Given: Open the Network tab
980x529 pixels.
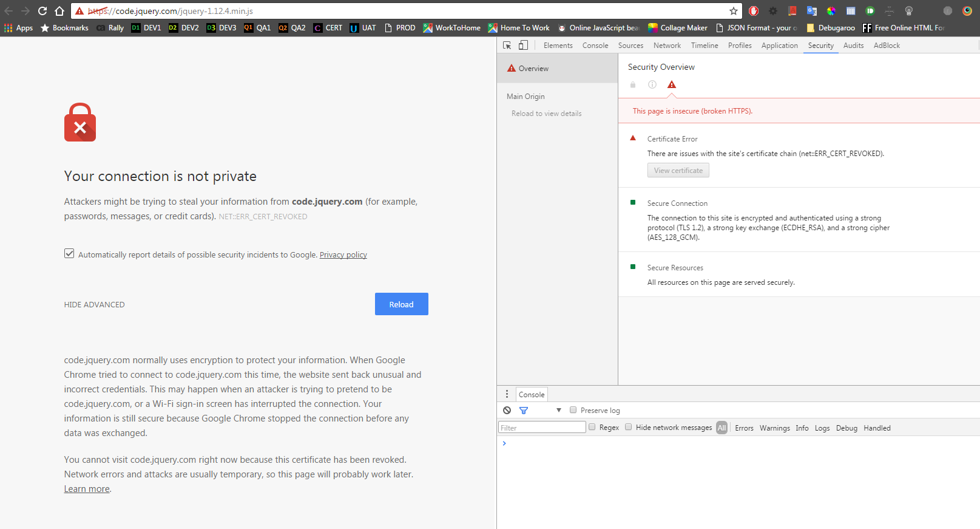Looking at the screenshot, I should click(x=667, y=46).
